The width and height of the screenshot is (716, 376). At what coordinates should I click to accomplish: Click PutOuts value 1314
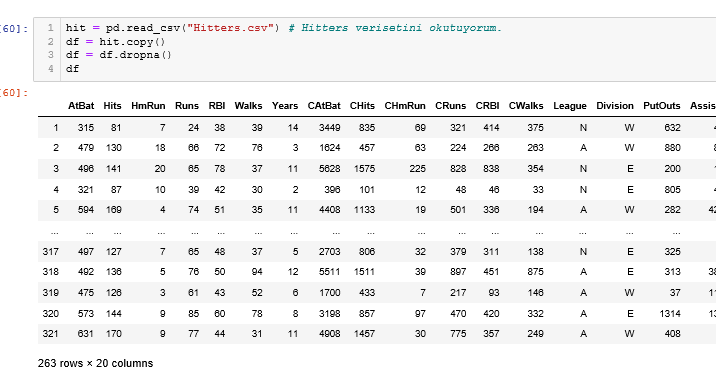click(x=670, y=314)
